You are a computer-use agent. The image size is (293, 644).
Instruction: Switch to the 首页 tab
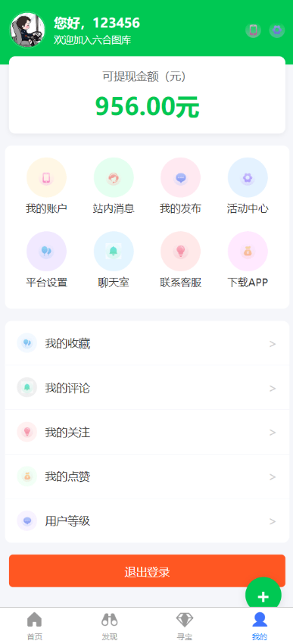click(x=35, y=626)
